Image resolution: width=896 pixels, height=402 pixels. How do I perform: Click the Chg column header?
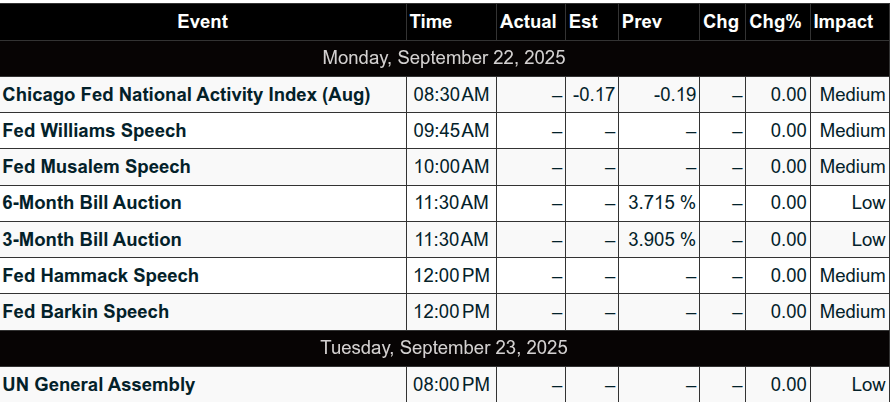[x=720, y=22]
